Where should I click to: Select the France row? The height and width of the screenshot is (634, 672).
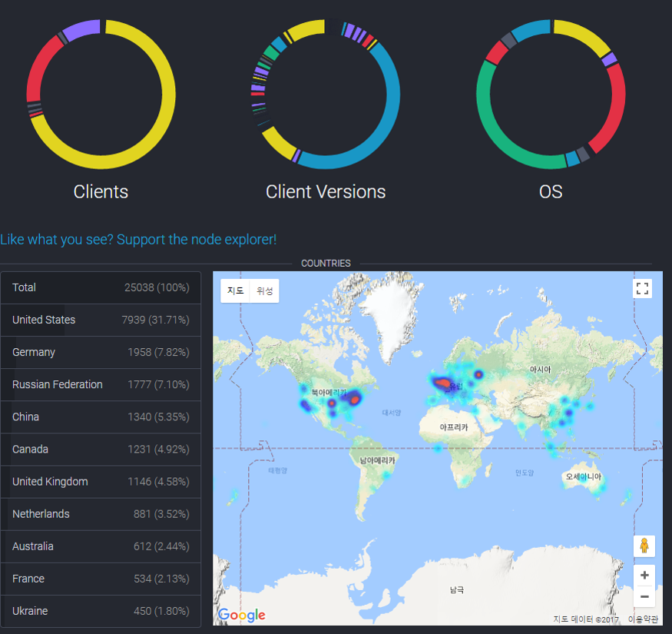(x=101, y=579)
